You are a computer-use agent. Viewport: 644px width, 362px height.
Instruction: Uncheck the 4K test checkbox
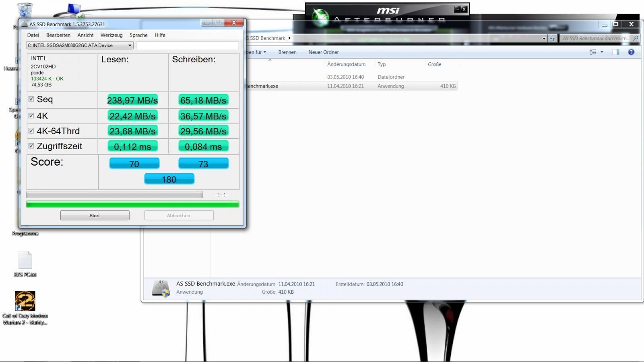31,115
